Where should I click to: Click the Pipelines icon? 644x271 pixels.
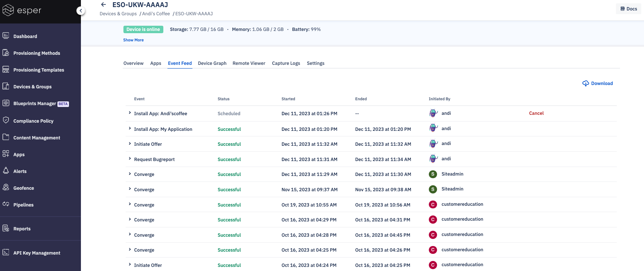click(6, 204)
